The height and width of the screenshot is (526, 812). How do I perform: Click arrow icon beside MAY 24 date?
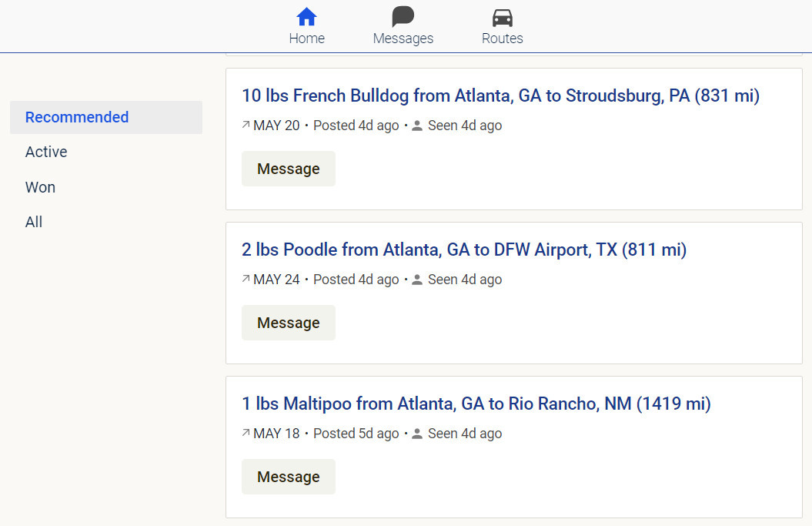click(x=246, y=279)
